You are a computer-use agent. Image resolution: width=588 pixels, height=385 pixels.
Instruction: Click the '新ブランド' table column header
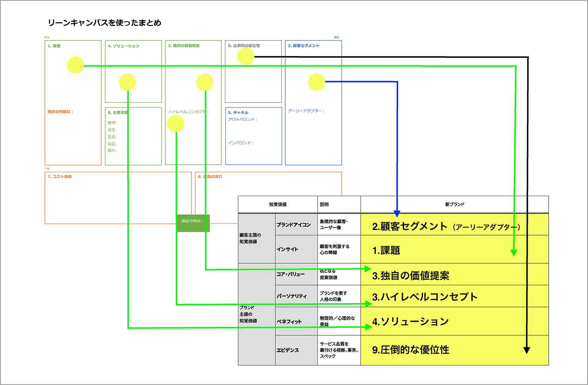[x=455, y=204]
